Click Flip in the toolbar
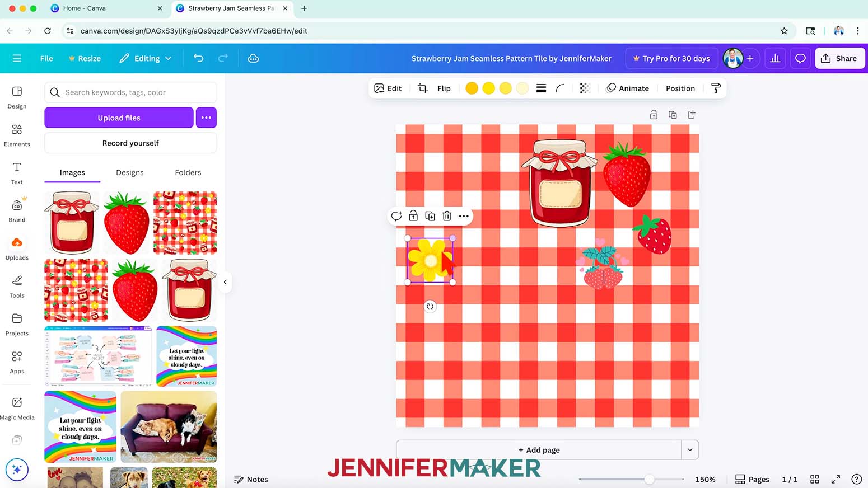 coord(444,88)
